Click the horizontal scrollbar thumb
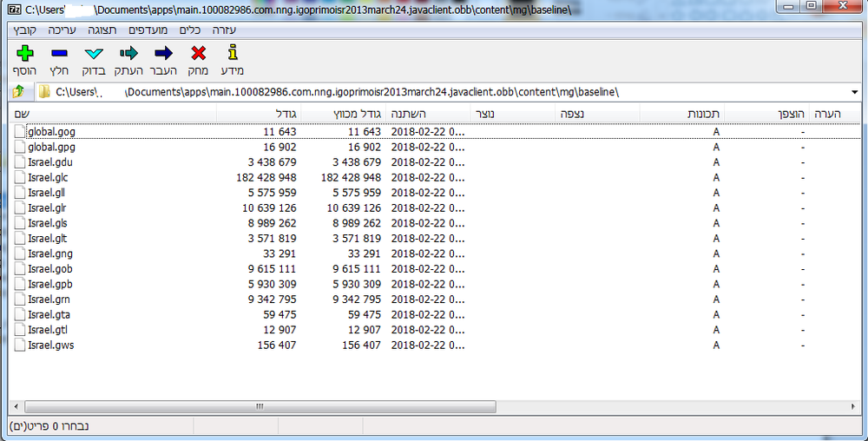This screenshot has height=441, width=868. point(260,406)
